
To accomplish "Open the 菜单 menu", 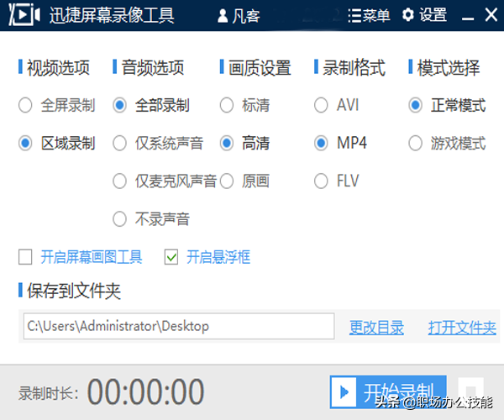I will point(370,15).
